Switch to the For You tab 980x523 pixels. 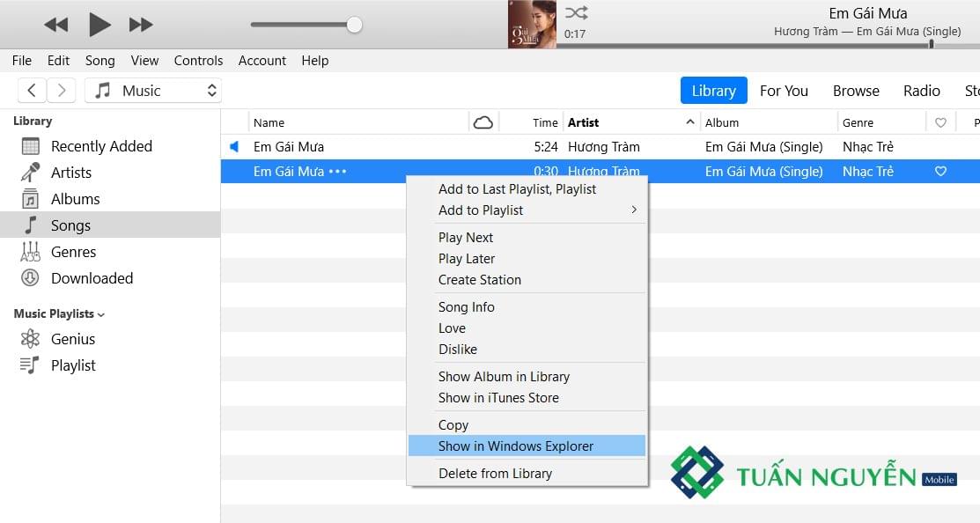point(784,91)
